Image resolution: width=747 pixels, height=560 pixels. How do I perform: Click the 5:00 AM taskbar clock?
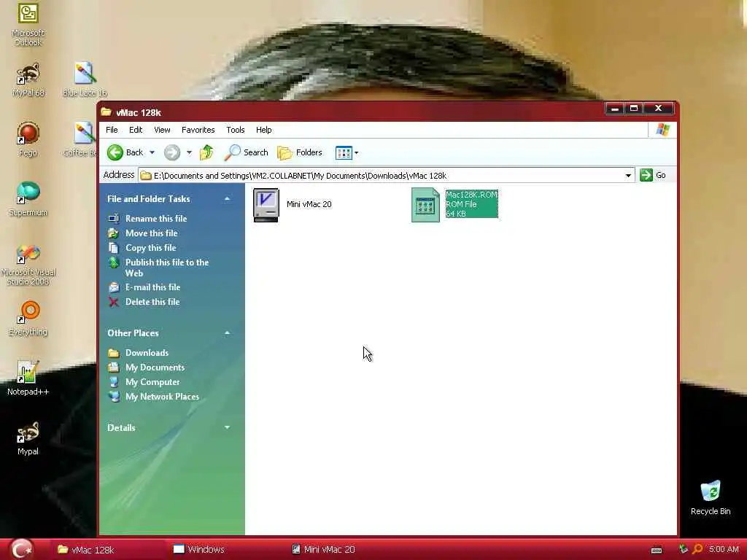[724, 550]
